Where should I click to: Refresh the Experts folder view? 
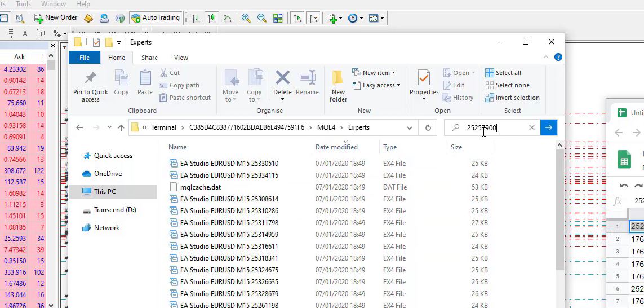[428, 127]
